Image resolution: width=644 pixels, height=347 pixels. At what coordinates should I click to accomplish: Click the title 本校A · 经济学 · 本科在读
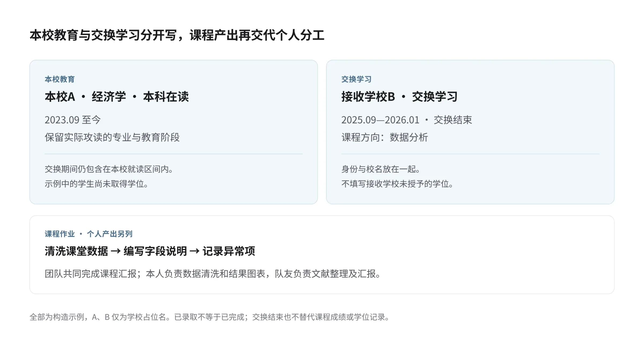click(117, 97)
